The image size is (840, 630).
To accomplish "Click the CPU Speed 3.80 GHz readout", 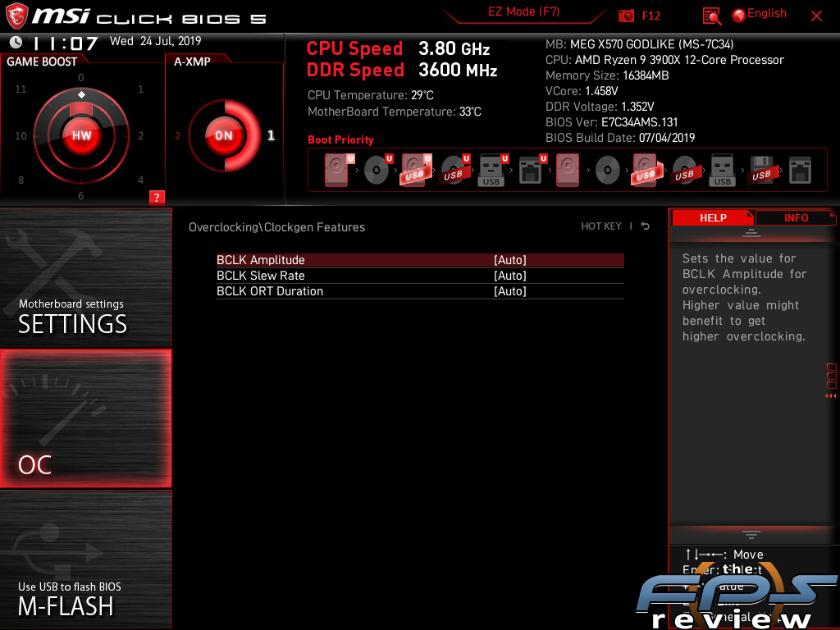I will click(x=398, y=48).
